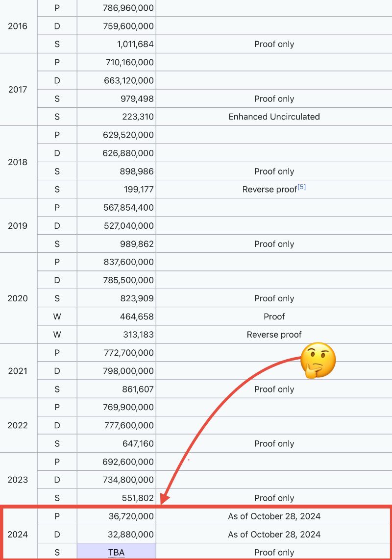
Task: Select the 2016 year cell
Action: (18, 26)
